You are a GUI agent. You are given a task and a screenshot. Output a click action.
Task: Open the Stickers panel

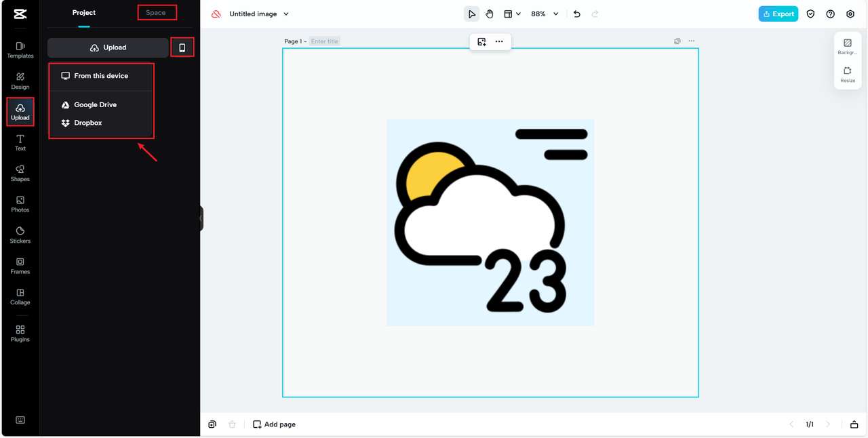pyautogui.click(x=20, y=235)
